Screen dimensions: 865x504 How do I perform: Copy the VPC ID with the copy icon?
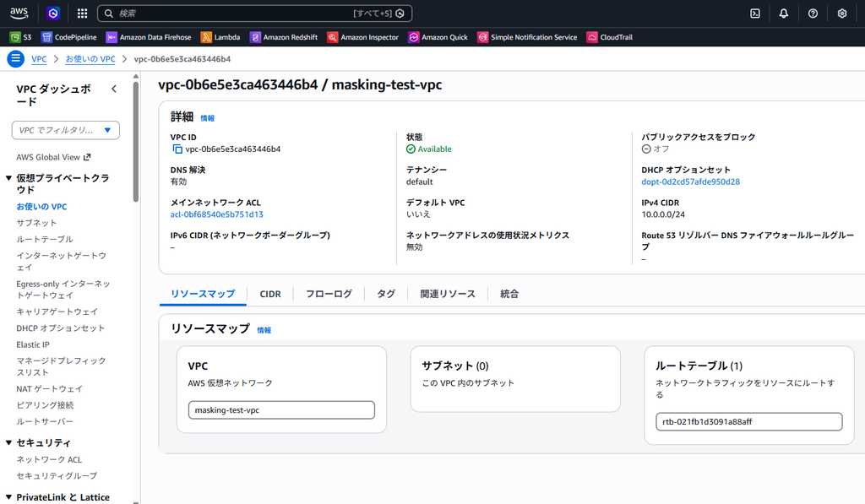coord(177,149)
